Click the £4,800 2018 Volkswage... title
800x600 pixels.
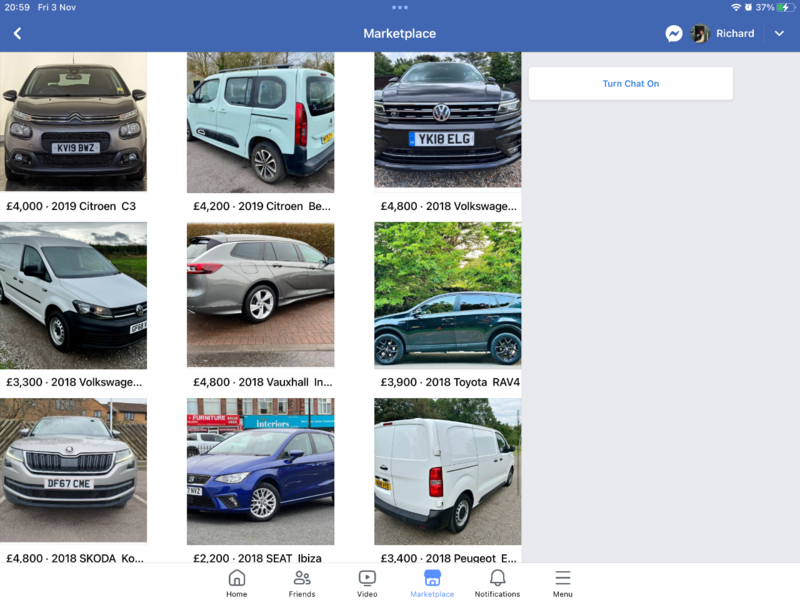(448, 206)
